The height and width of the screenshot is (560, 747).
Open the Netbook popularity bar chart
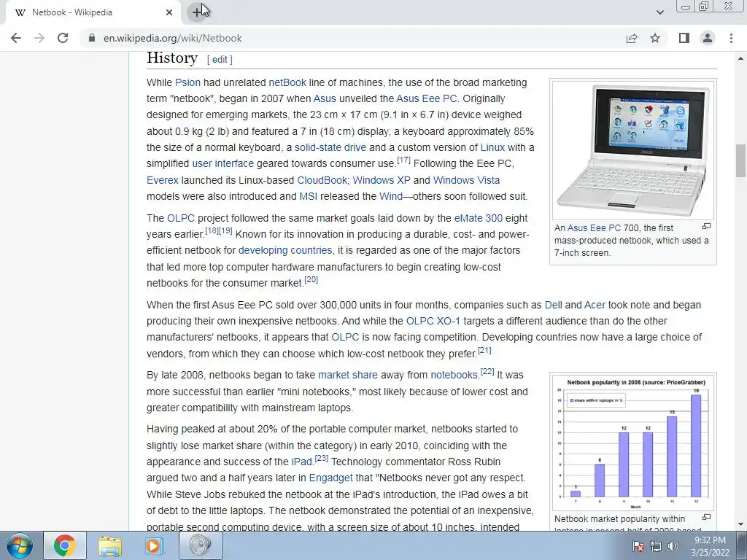tap(632, 443)
